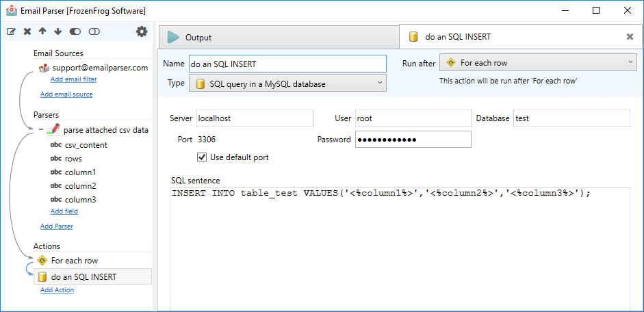Click the Server field containing localhost

click(x=255, y=118)
